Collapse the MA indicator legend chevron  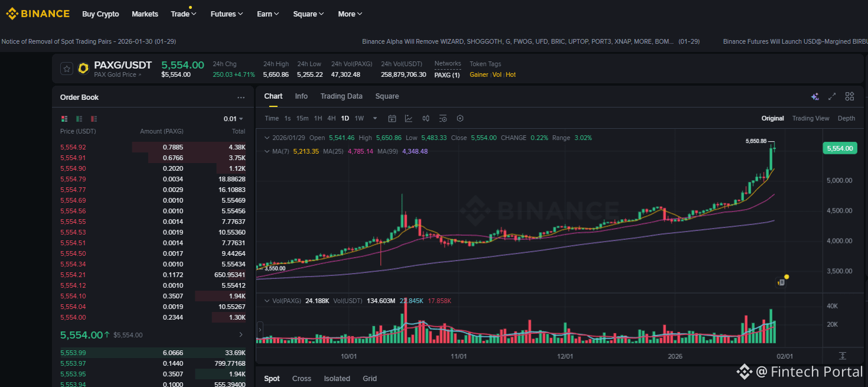[266, 151]
